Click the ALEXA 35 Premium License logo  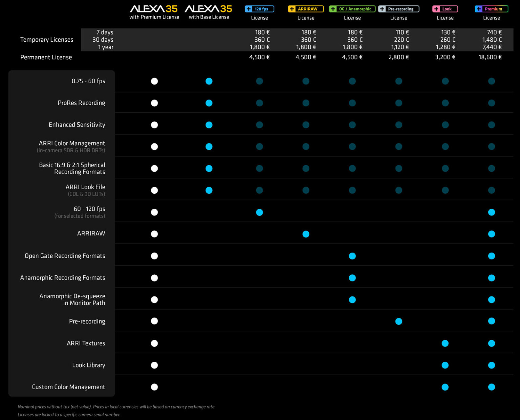click(x=154, y=11)
